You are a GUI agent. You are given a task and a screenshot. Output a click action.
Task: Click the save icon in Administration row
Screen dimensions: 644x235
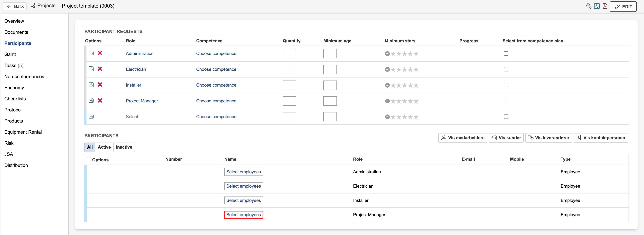(91, 53)
